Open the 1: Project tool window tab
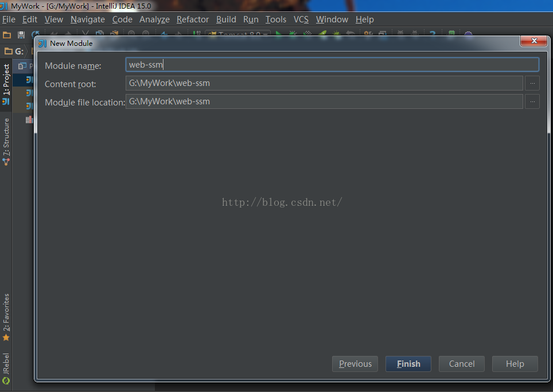 pyautogui.click(x=6, y=84)
